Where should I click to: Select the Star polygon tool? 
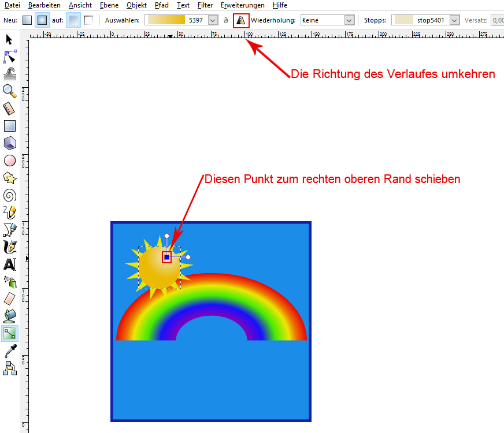[10, 178]
